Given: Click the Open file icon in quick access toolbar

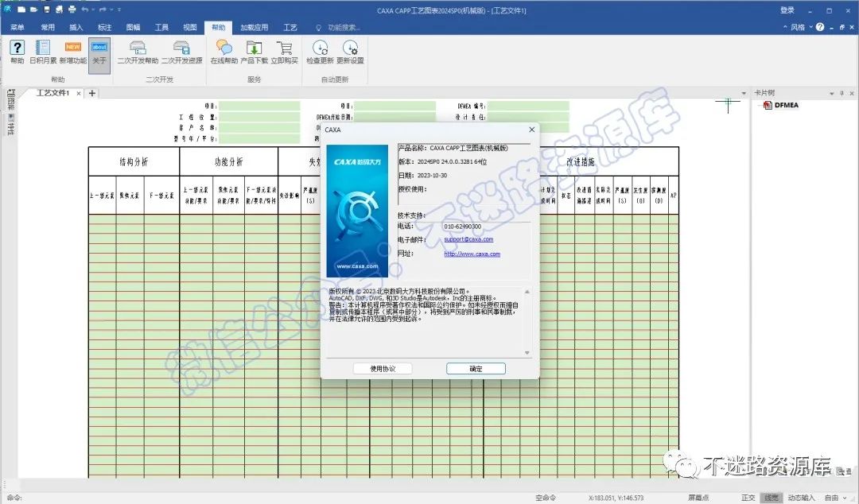Looking at the screenshot, I should 33,10.
